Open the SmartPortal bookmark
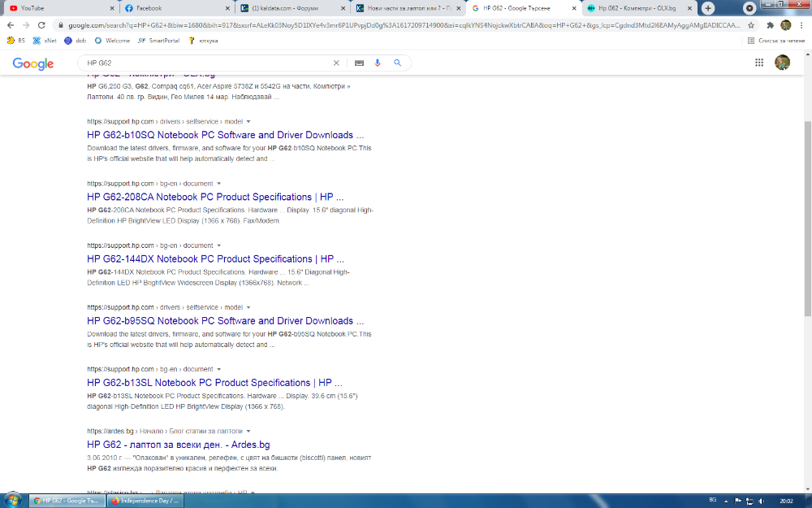 158,41
